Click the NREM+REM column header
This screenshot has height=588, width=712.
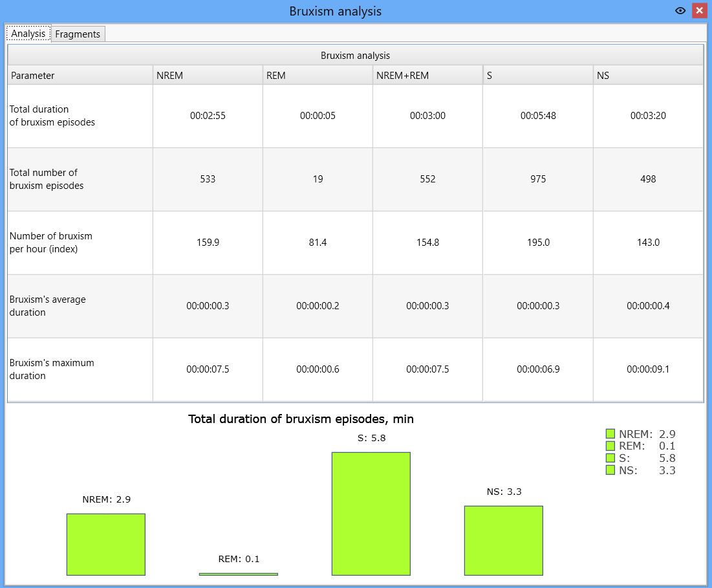click(x=427, y=76)
